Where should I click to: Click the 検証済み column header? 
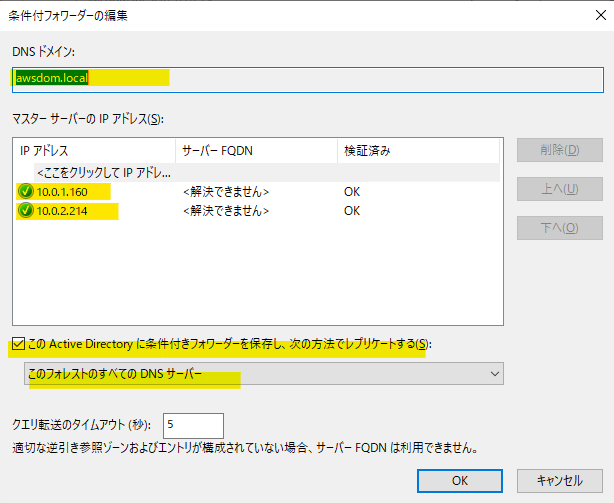(x=416, y=150)
